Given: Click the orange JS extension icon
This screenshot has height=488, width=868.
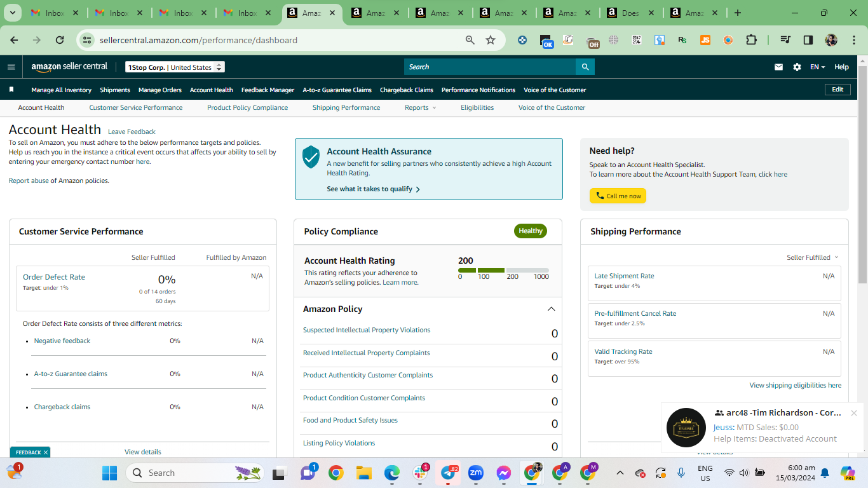Looking at the screenshot, I should [x=705, y=40].
